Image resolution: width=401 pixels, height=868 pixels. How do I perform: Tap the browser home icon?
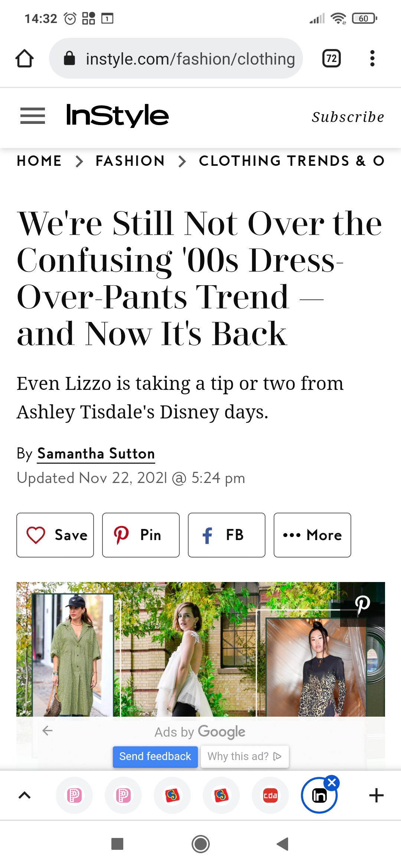(25, 59)
